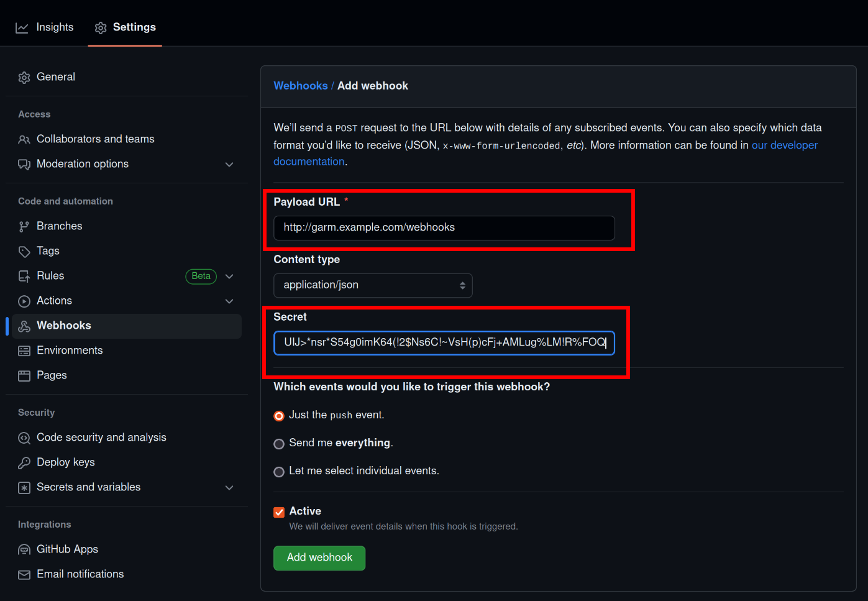Follow the Webhooks breadcrumb link
Viewport: 868px width, 601px height.
click(301, 86)
